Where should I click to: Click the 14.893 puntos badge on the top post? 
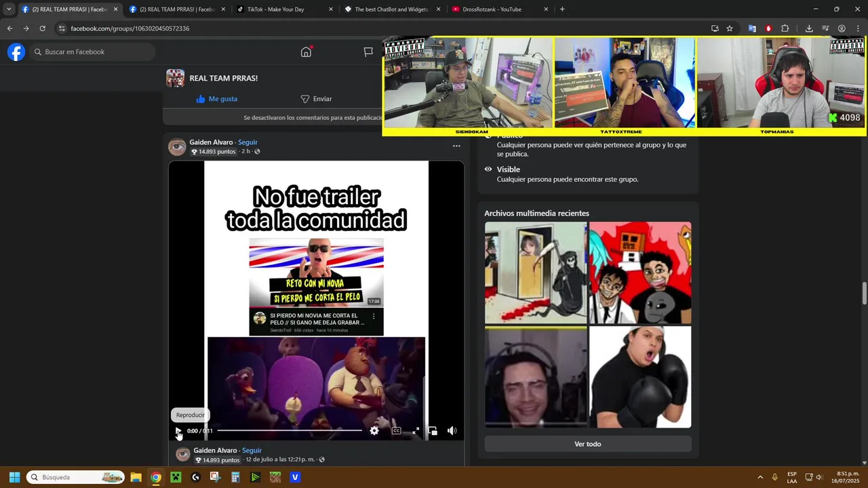coord(213,152)
